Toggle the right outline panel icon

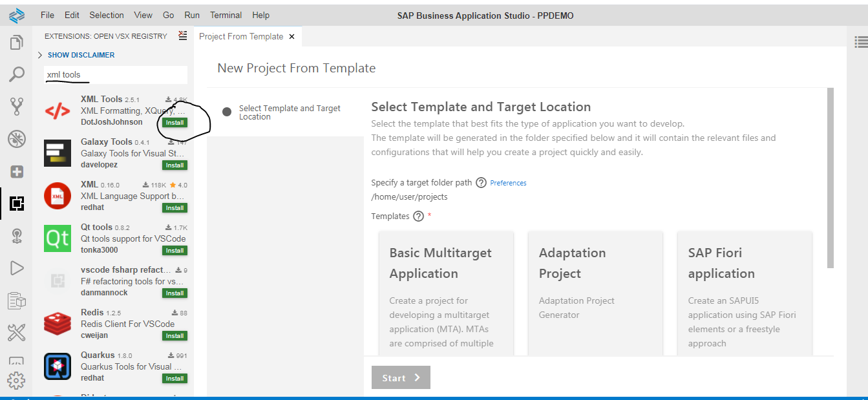[860, 42]
